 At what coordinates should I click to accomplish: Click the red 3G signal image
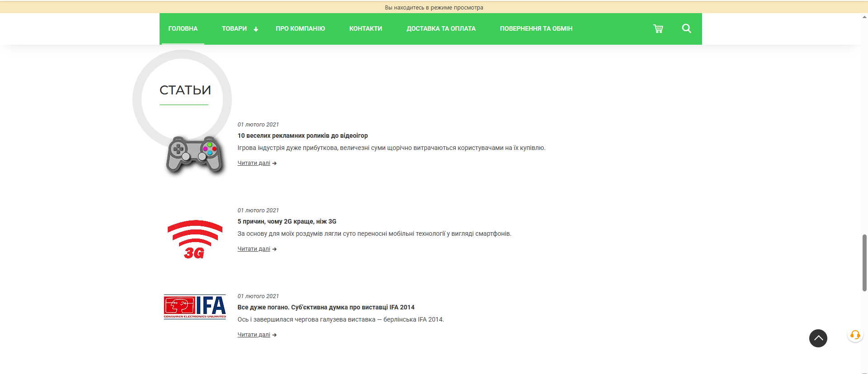click(195, 239)
